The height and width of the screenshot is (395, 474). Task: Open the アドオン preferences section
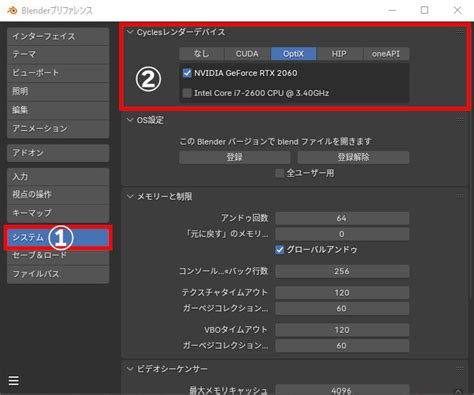click(x=58, y=153)
